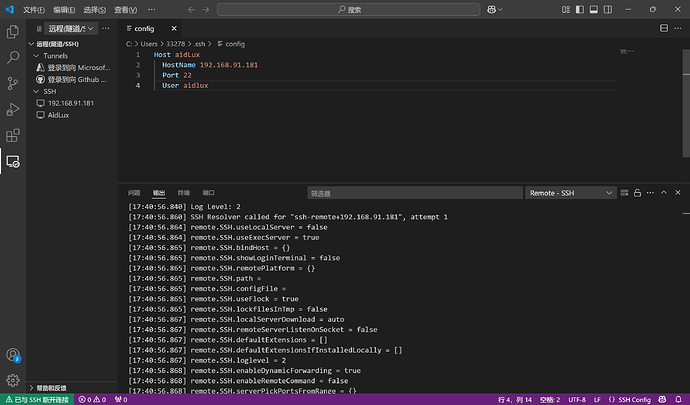Switch to the 问题 panel tab
Screen dimensions: 690x405
(x=134, y=193)
